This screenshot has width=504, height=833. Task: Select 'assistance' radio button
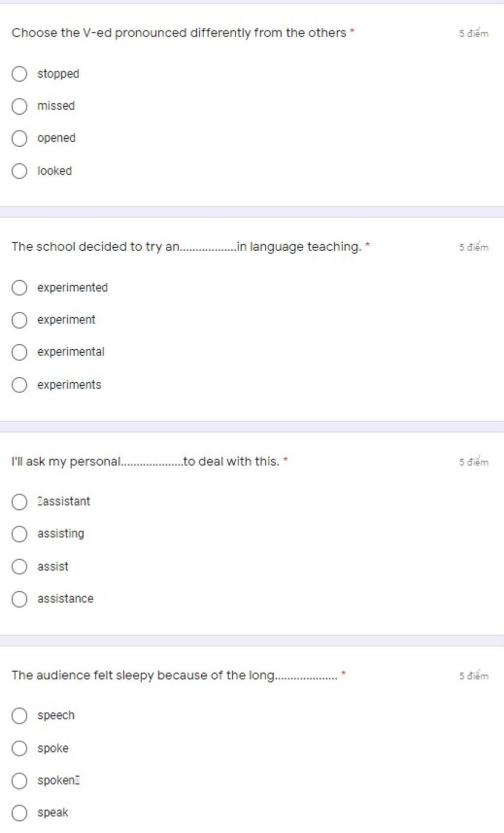[19, 599]
